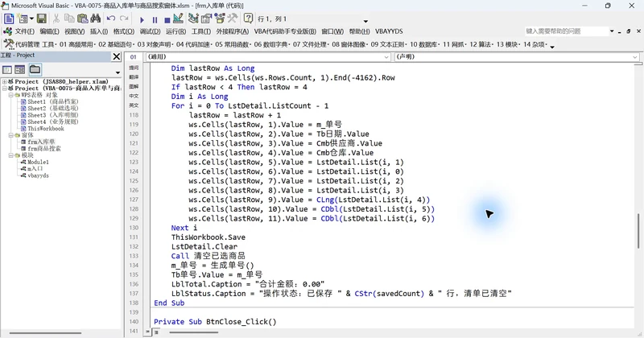Viewport: 644px width, 338px height.
Task: Click the Undo arrow icon
Action: (111, 19)
